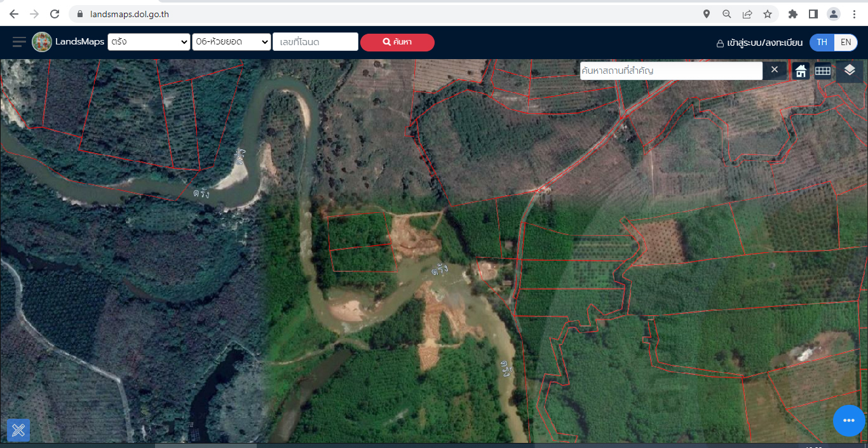868x448 pixels.
Task: Open the map layers stack icon
Action: coord(850,71)
